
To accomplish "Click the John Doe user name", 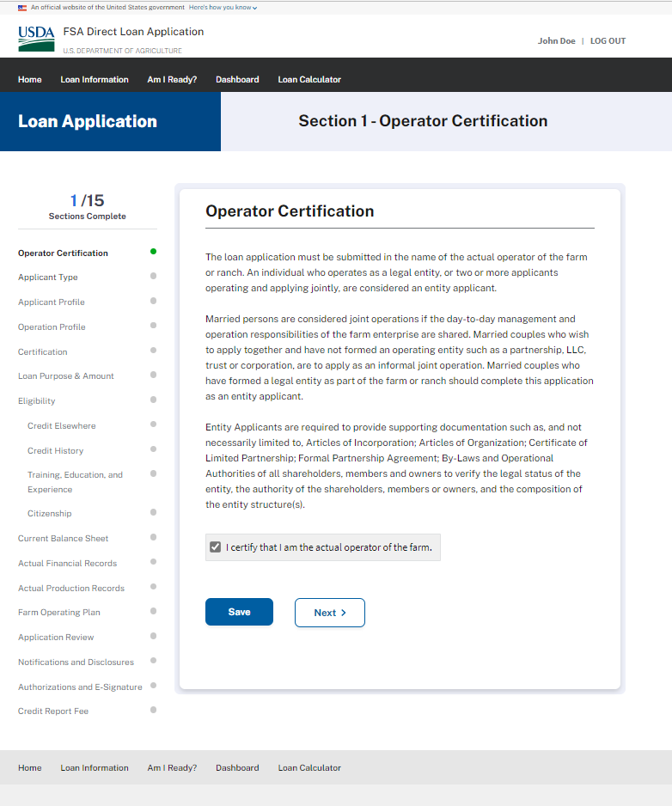I will pos(556,41).
